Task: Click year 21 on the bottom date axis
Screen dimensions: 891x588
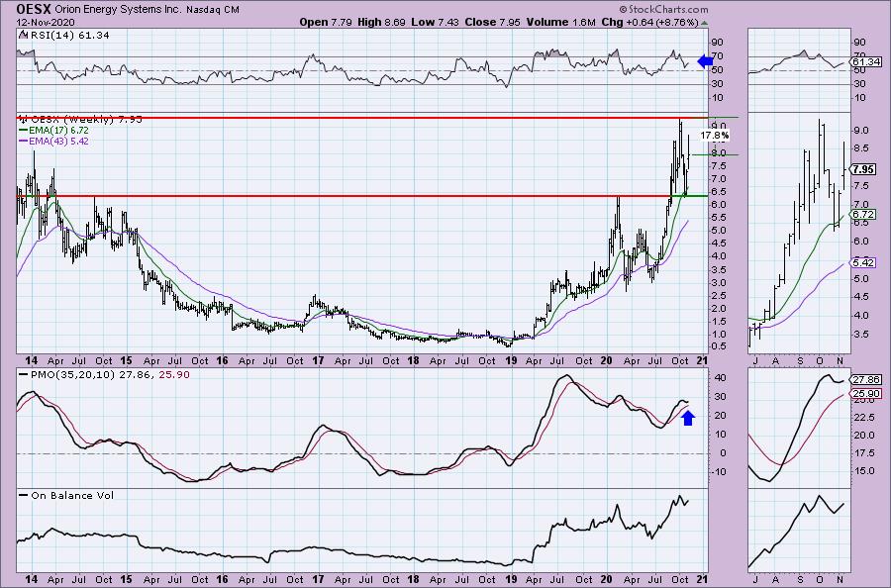Action: point(702,579)
